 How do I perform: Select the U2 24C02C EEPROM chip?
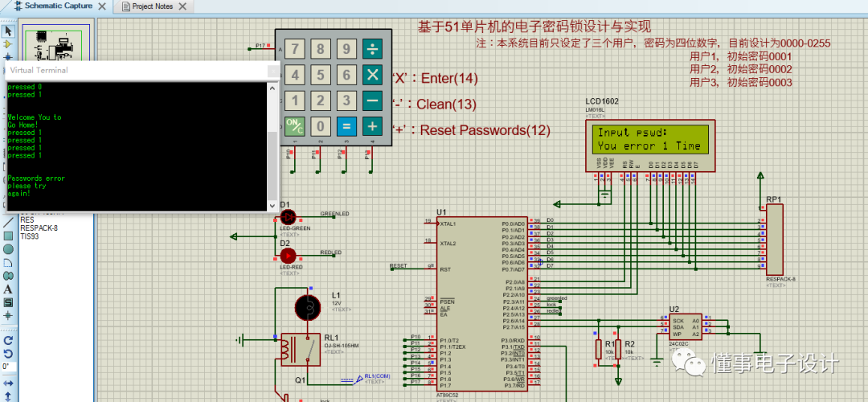[x=686, y=326]
